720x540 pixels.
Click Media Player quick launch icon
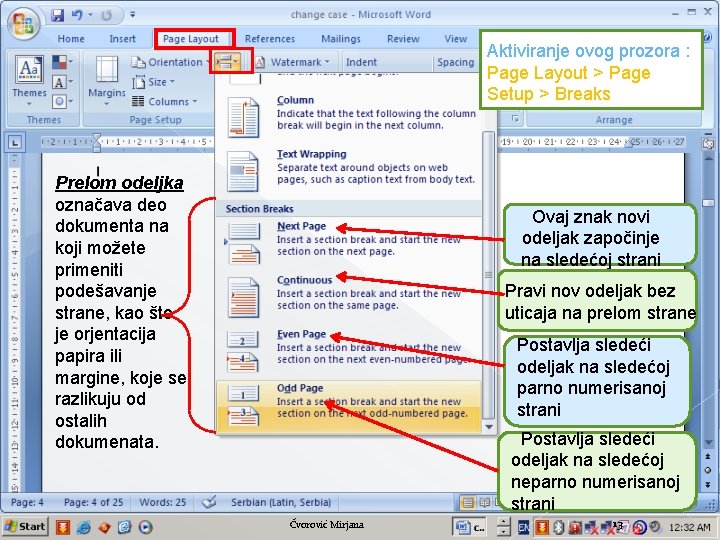click(146, 527)
